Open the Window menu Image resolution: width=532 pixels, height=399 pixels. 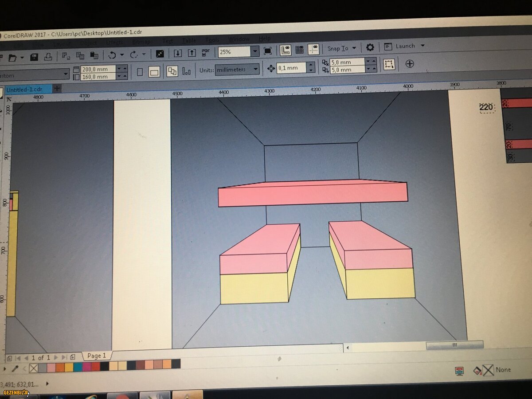pos(239,39)
